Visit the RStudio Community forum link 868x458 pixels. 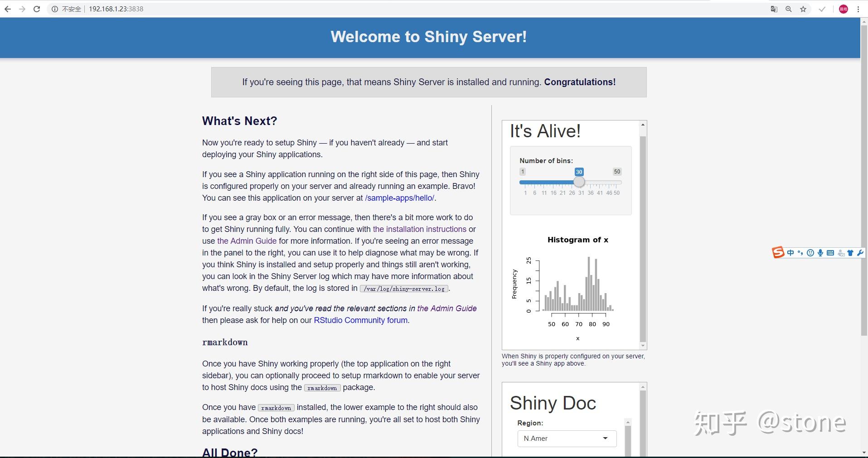(x=360, y=320)
